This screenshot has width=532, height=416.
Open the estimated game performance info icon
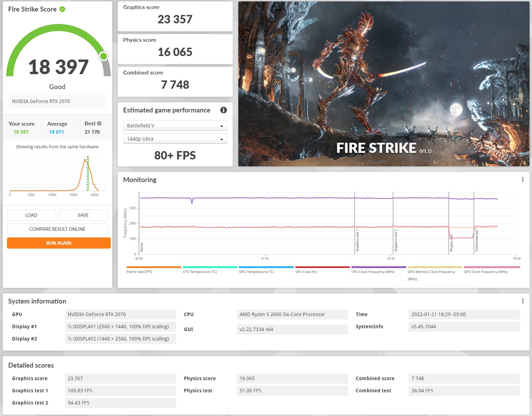click(x=224, y=110)
